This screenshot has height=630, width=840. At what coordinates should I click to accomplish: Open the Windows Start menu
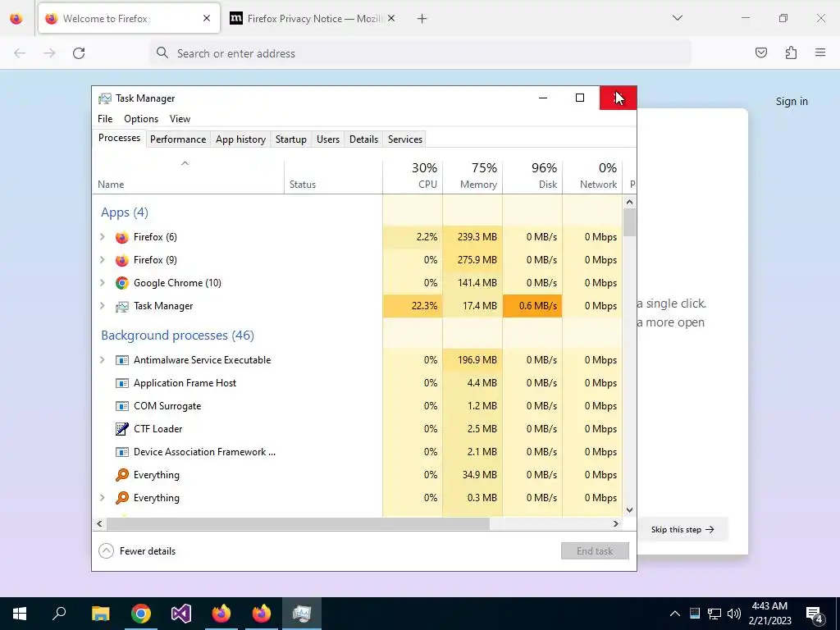pos(20,614)
